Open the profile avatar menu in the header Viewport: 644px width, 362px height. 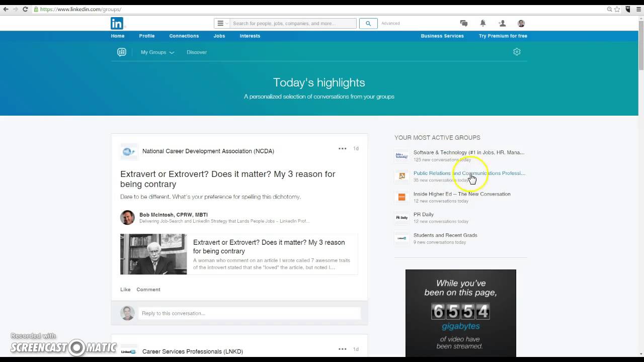(521, 23)
